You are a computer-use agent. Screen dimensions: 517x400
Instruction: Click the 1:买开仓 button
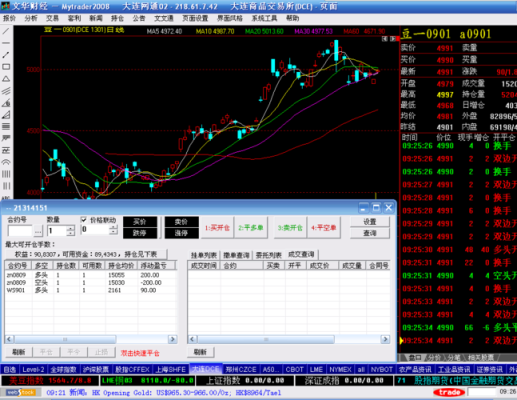point(217,228)
